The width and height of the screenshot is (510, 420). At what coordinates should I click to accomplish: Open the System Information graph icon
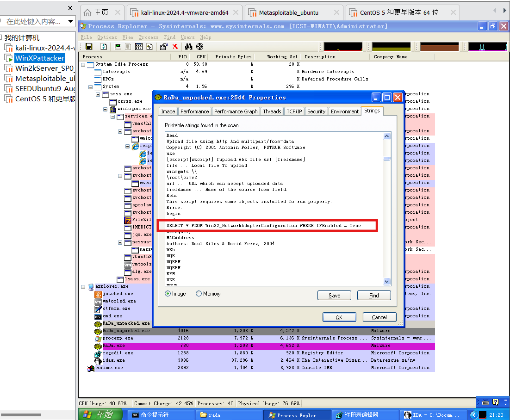118,46
